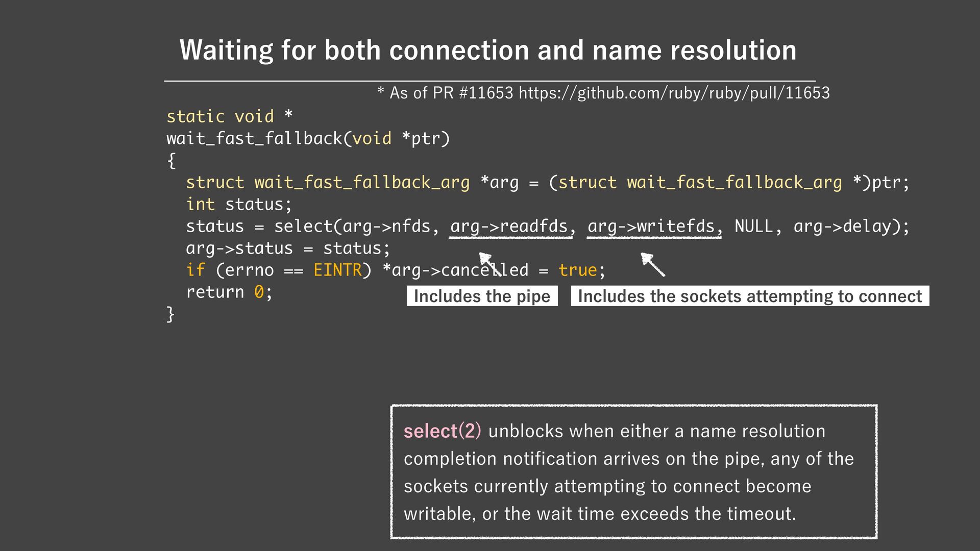
Task: Click the arg->delay argument in select call
Action: 842,226
